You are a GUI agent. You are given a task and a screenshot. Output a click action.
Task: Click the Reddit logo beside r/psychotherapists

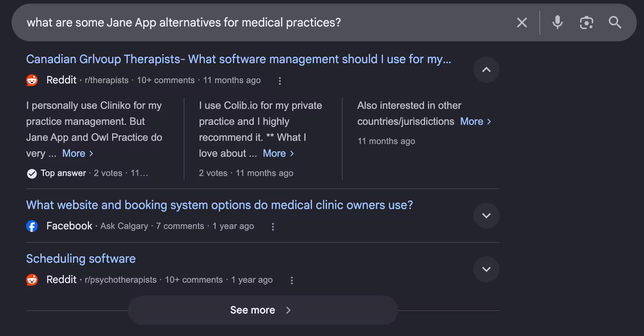click(32, 280)
